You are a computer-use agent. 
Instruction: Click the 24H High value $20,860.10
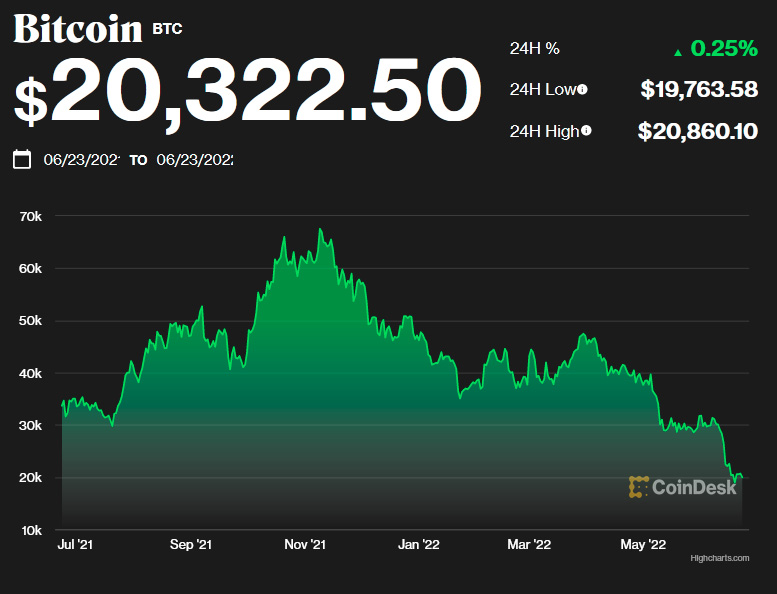(697, 131)
